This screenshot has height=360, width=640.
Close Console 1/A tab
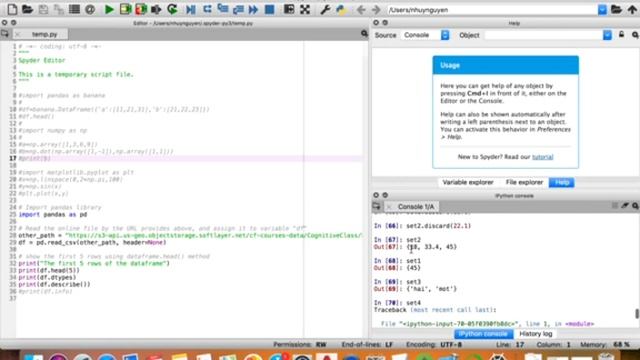(389, 207)
